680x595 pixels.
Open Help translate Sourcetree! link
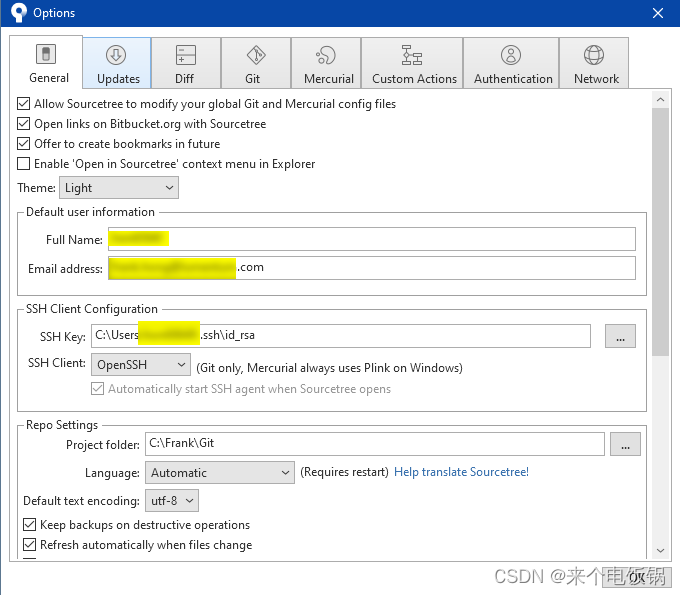pyautogui.click(x=461, y=472)
